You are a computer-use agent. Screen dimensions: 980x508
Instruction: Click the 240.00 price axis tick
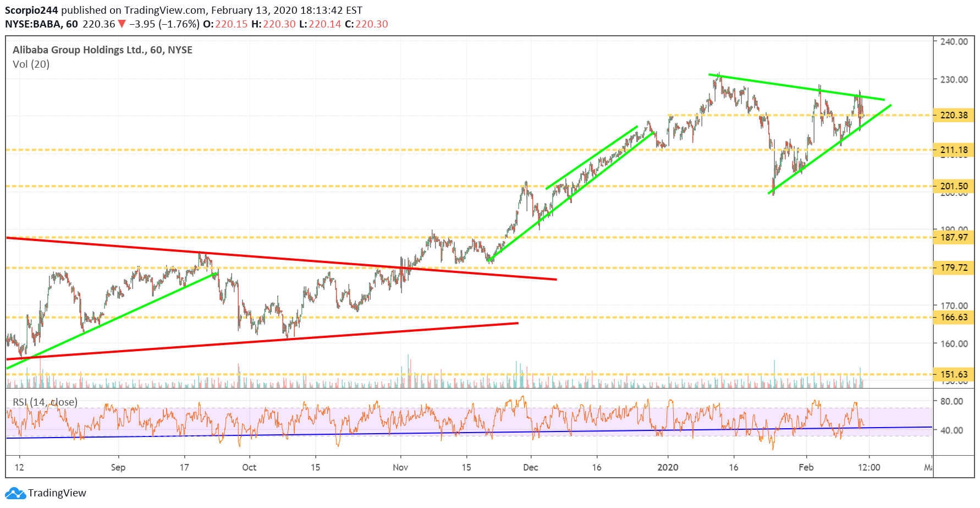(x=954, y=41)
